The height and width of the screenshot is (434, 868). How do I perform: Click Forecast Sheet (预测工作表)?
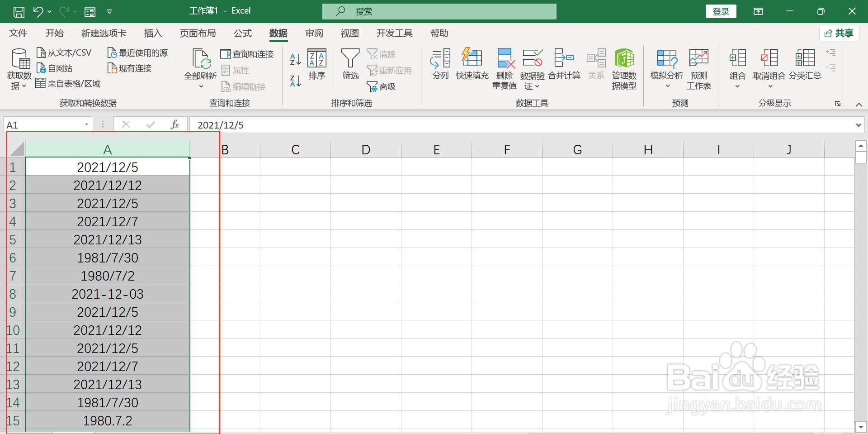click(699, 69)
